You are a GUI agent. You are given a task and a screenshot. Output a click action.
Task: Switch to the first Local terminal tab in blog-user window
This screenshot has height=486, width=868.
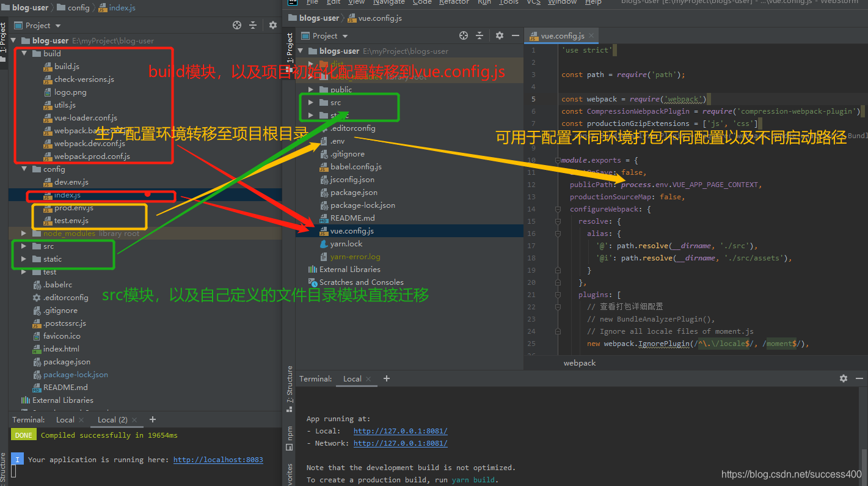pos(65,420)
